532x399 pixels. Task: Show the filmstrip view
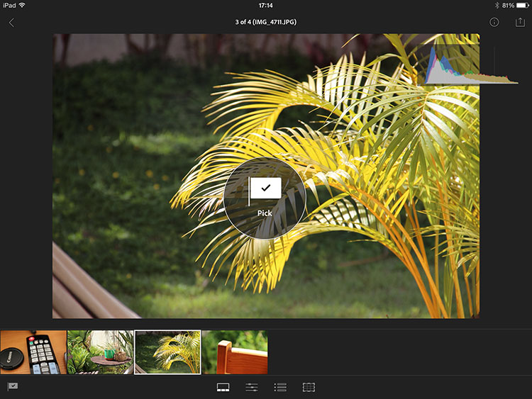point(223,387)
